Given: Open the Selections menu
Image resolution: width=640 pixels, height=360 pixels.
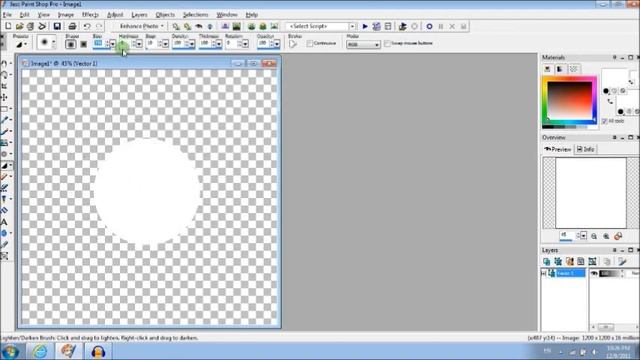Looking at the screenshot, I should point(196,15).
